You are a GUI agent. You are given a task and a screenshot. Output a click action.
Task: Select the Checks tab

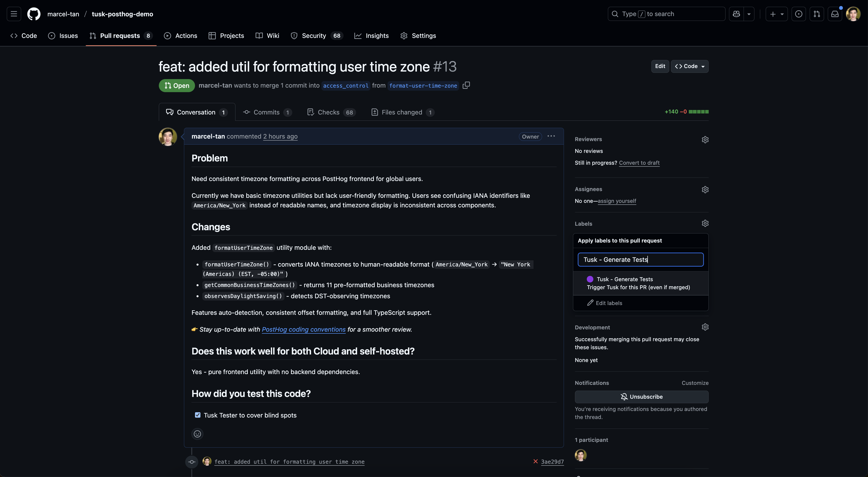pyautogui.click(x=331, y=112)
